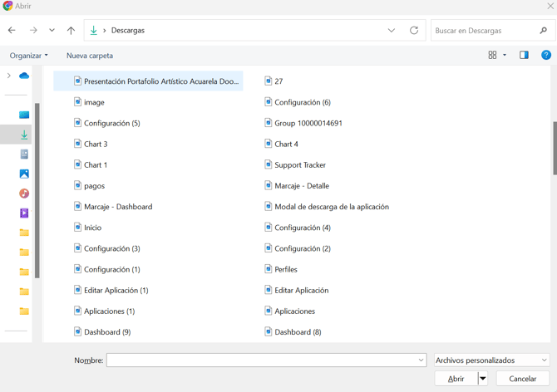The width and height of the screenshot is (557, 392).
Task: Navigate up one folder level
Action: click(x=71, y=31)
